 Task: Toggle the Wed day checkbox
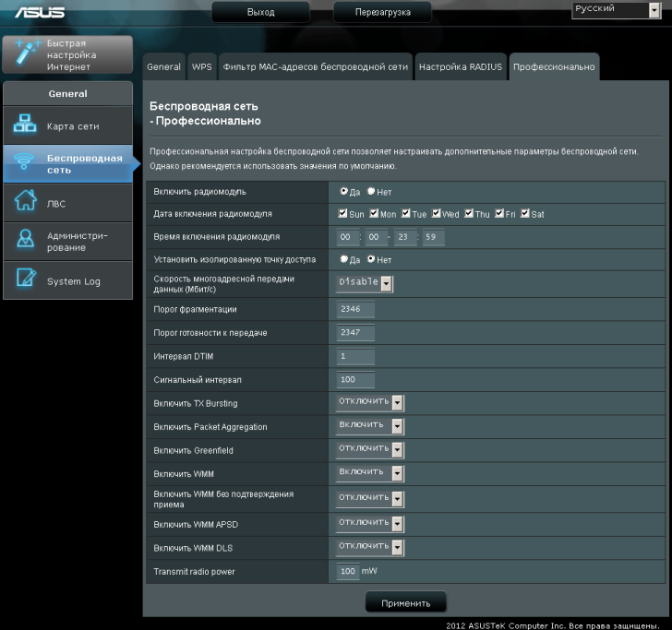click(x=437, y=214)
